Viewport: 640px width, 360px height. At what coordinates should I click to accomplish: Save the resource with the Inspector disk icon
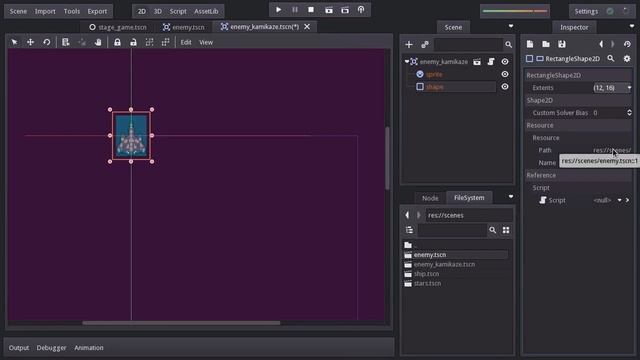[x=562, y=44]
